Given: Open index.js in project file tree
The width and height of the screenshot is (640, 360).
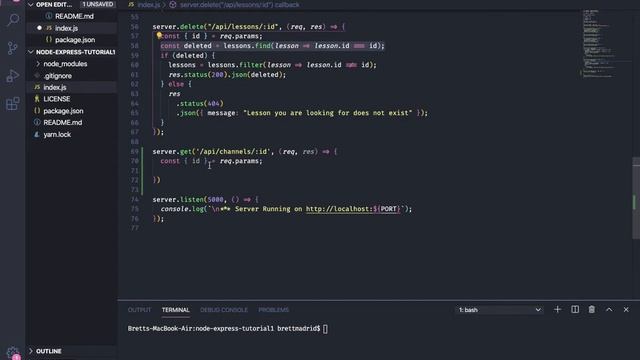Looking at the screenshot, I should click(55, 87).
